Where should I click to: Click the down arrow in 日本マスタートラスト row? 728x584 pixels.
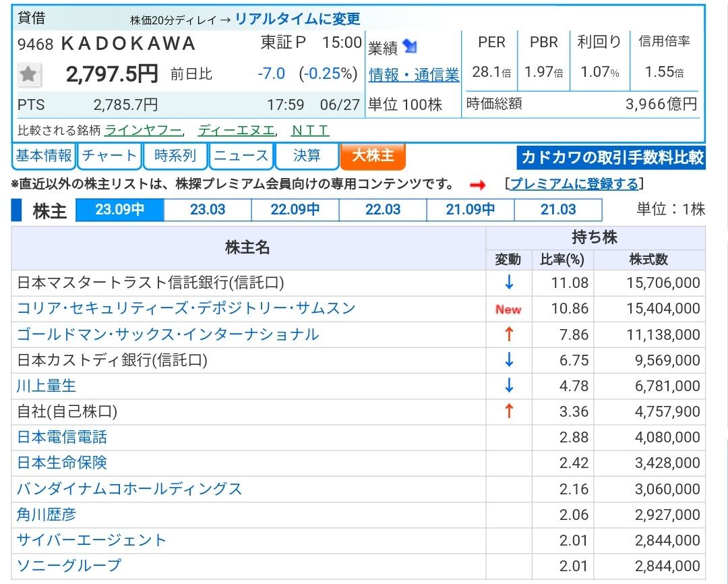[509, 283]
